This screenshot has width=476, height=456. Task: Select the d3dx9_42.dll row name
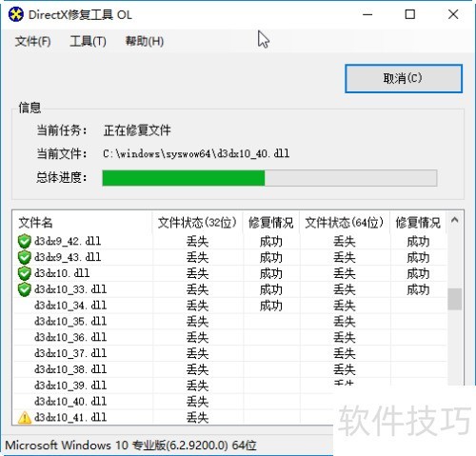coord(68,241)
